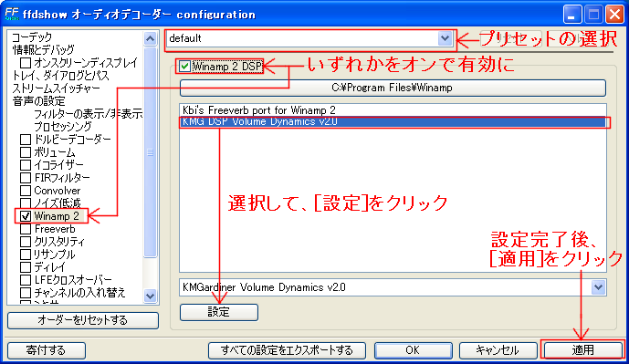Toggle Freeverb checkbox
Image resolution: width=629 pixels, height=364 pixels.
point(26,229)
